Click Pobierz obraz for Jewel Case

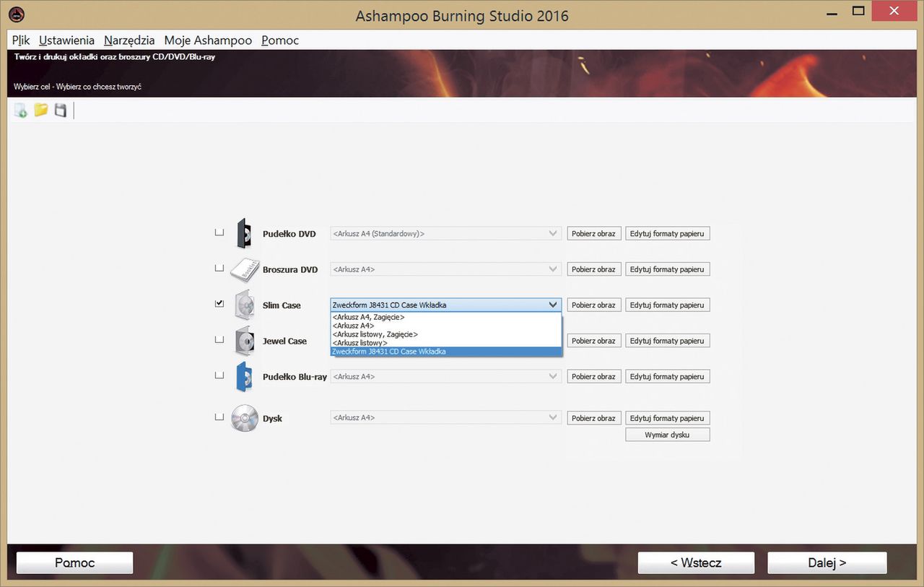[594, 341]
